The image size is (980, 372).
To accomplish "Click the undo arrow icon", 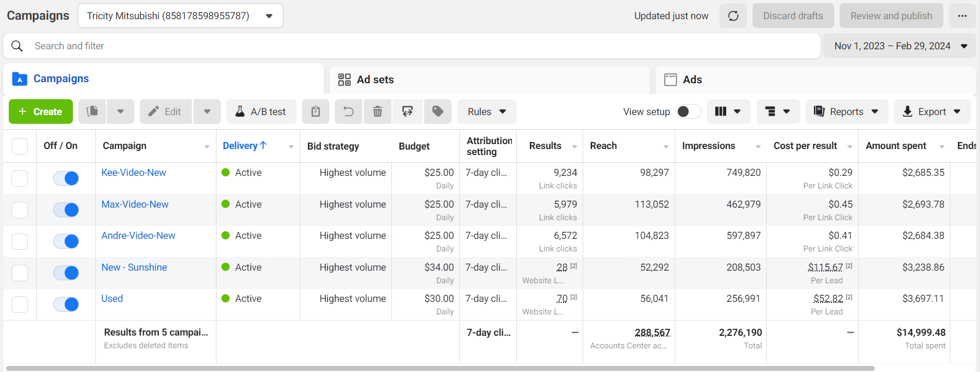I will point(349,112).
